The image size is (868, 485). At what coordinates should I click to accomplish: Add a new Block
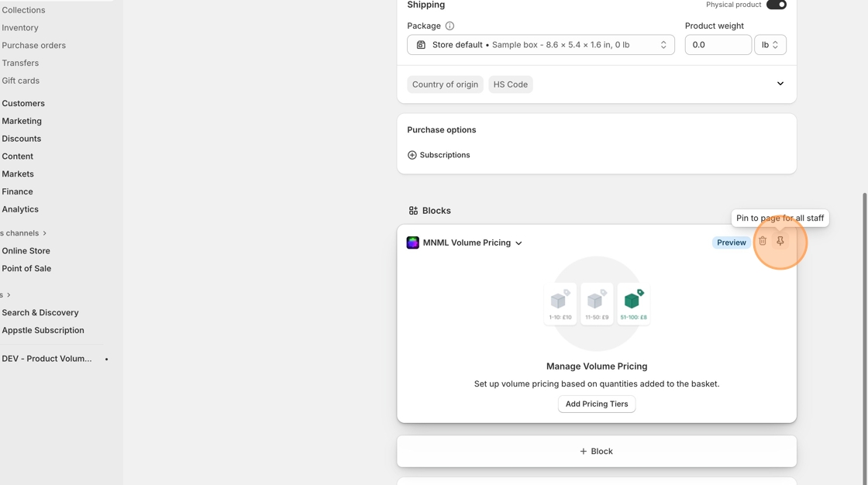click(x=596, y=451)
